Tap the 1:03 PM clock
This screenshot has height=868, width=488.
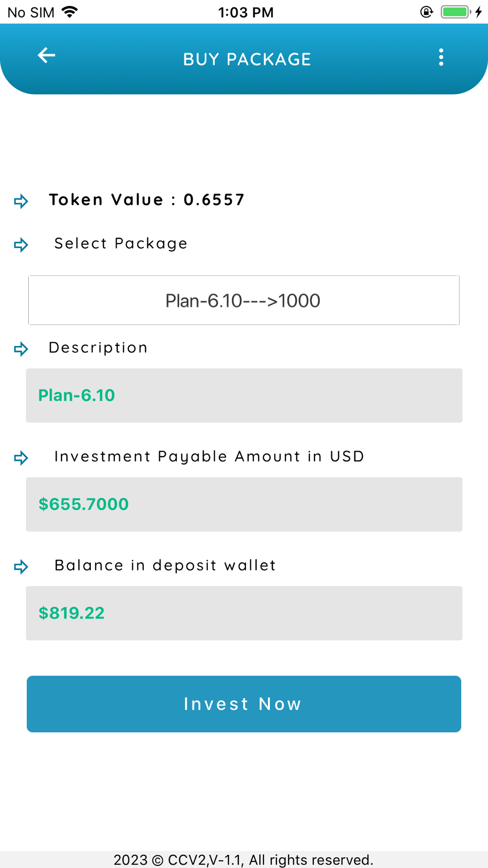[x=246, y=12]
